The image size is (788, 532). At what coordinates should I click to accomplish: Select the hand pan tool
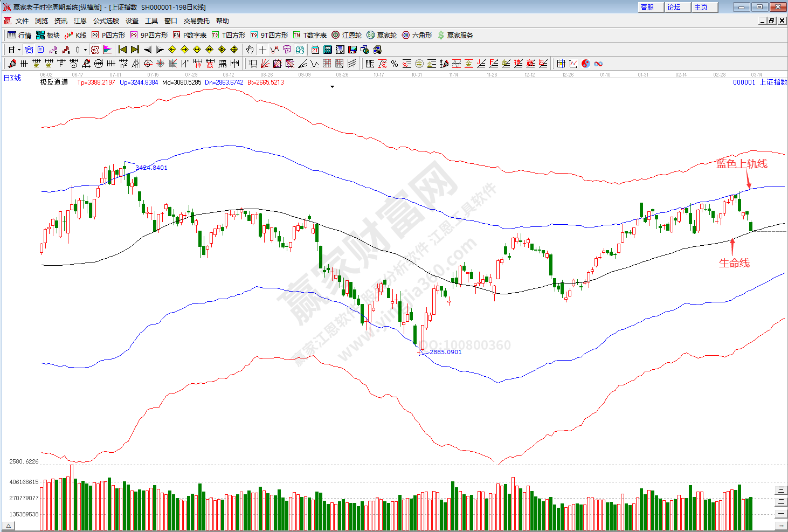[250, 50]
